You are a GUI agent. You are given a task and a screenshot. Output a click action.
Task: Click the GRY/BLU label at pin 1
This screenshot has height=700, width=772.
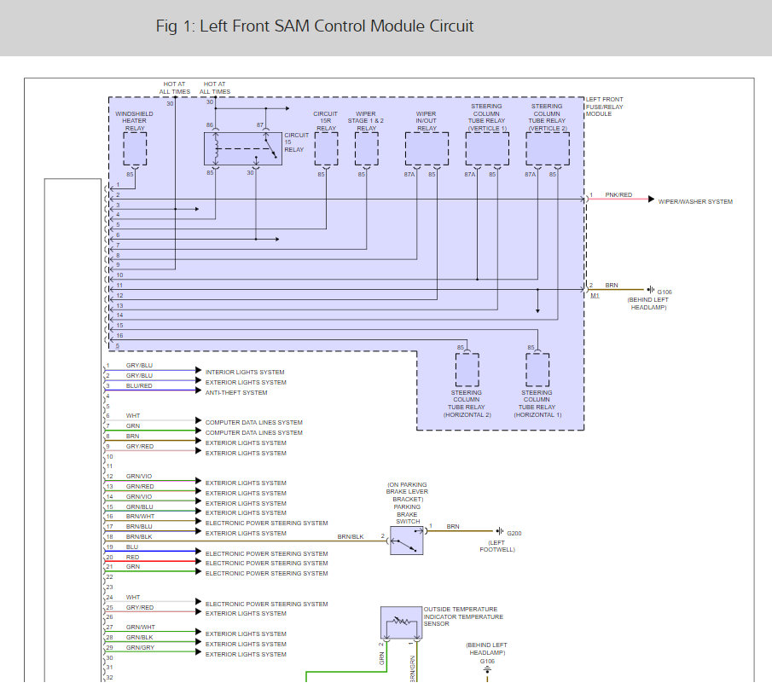(x=139, y=365)
